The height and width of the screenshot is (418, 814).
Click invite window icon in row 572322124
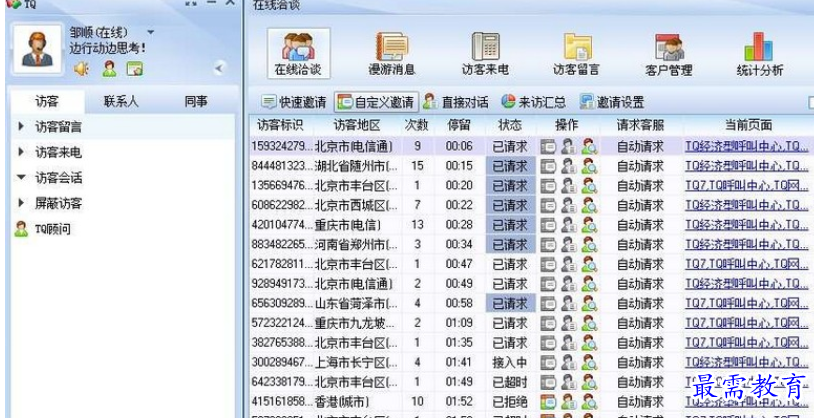click(548, 323)
